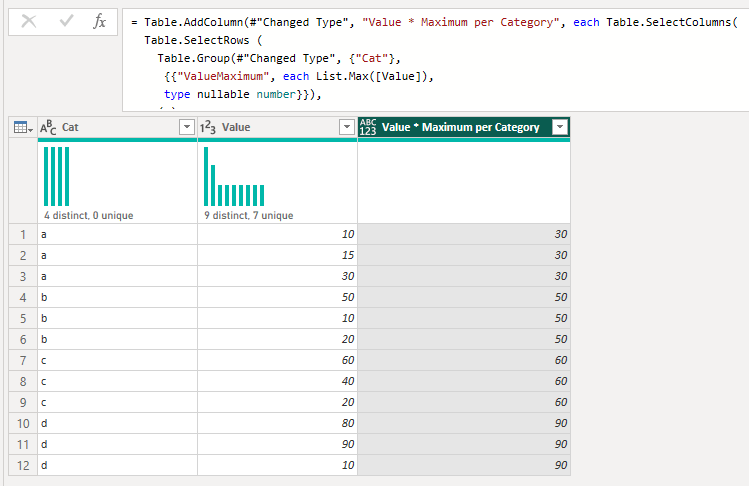Open the Value column filter dropdown

tap(346, 127)
